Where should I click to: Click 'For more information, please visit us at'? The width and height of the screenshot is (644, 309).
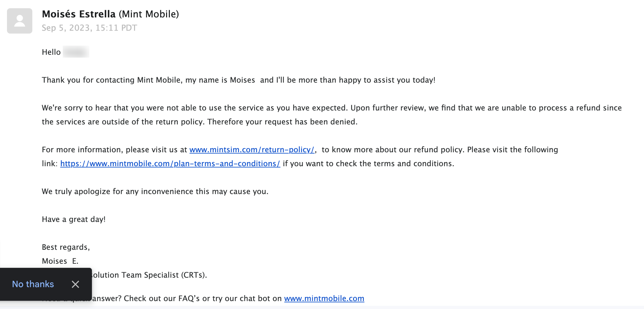tap(114, 150)
